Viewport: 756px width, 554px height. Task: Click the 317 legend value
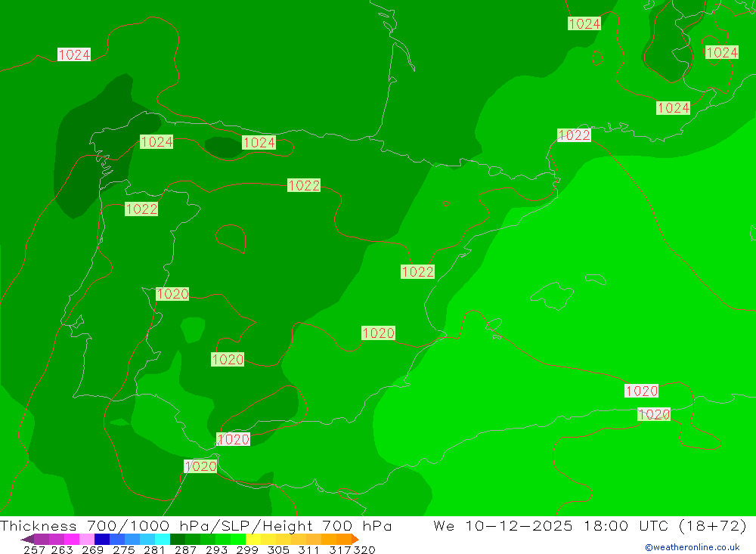click(340, 549)
